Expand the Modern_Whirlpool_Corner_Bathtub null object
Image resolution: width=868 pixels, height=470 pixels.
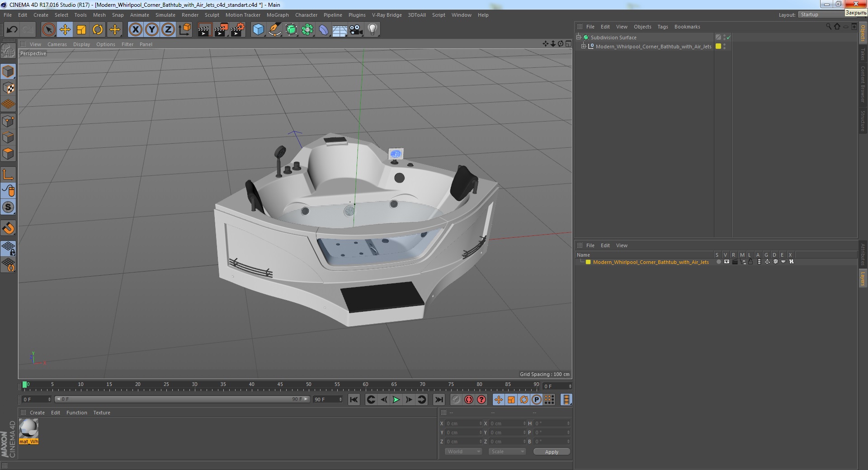click(583, 46)
